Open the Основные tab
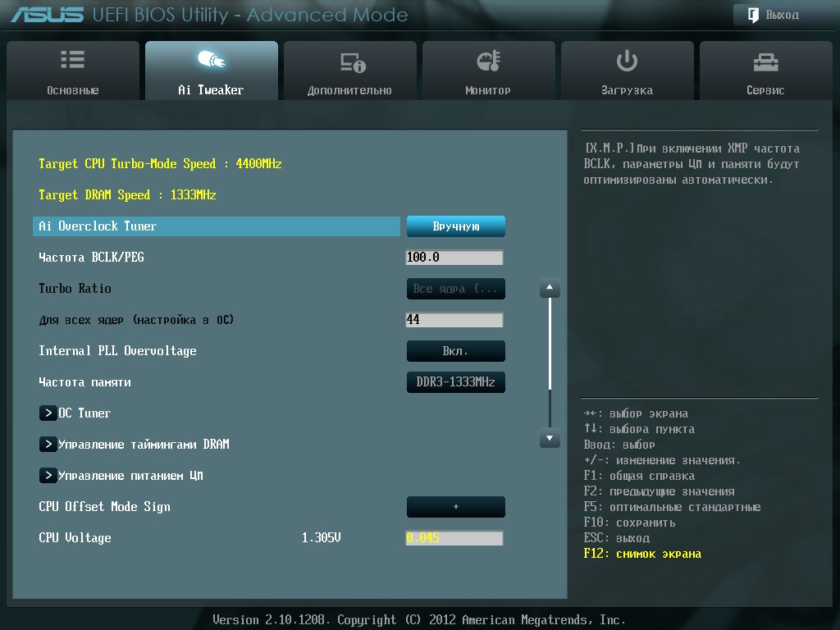The height and width of the screenshot is (630, 840). click(73, 71)
